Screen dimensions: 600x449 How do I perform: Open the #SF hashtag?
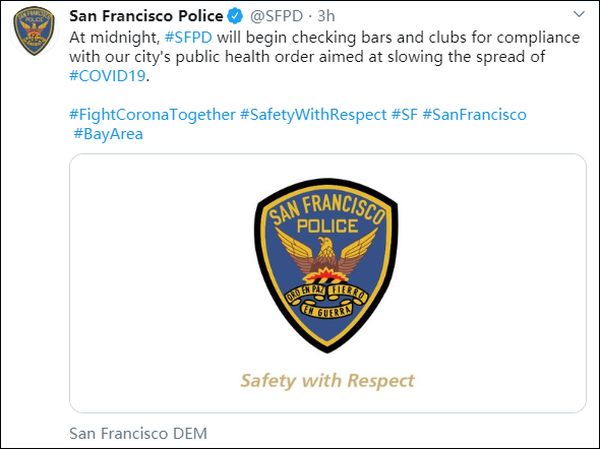pyautogui.click(x=404, y=114)
